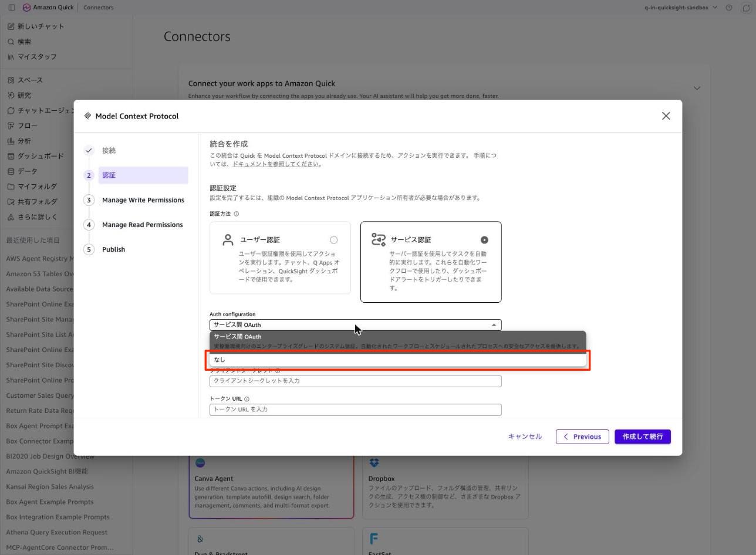Screen dimensions: 756x555
Task: Open the help icon in top bar
Action: click(729, 8)
